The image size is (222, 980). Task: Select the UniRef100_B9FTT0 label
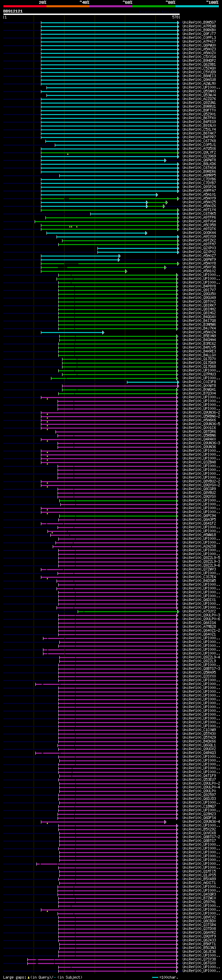tap(199, 110)
